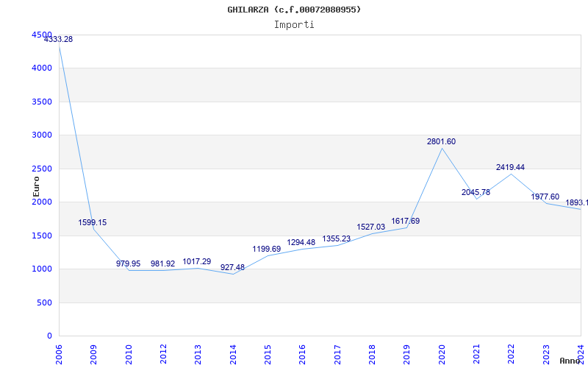Click the y-axis value 0

[50, 336]
